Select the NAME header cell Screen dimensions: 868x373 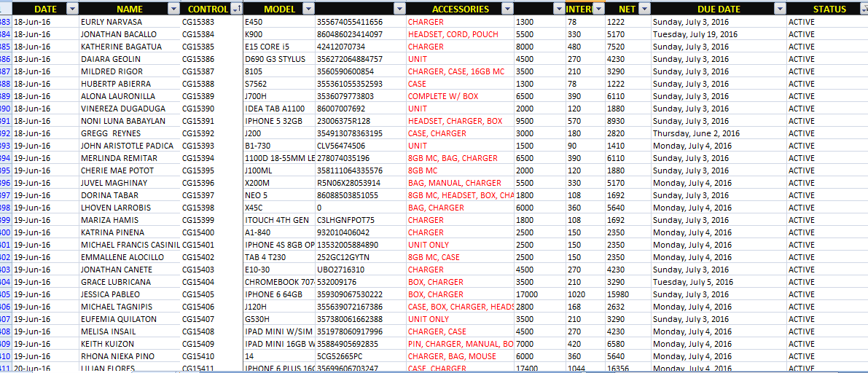tap(130, 9)
